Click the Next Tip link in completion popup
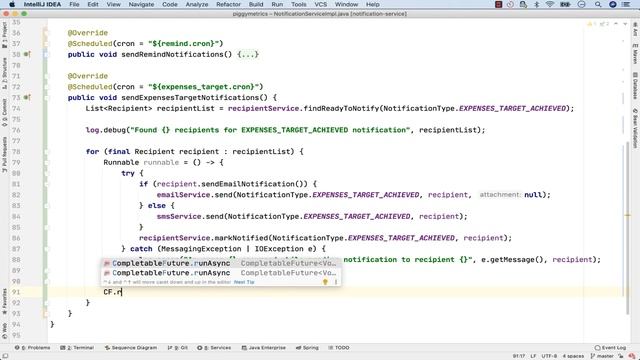The width and height of the screenshot is (640, 360). (244, 282)
